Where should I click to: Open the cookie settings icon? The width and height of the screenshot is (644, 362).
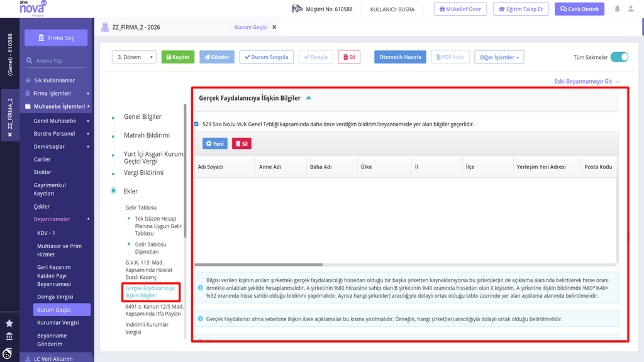pyautogui.click(x=8, y=353)
